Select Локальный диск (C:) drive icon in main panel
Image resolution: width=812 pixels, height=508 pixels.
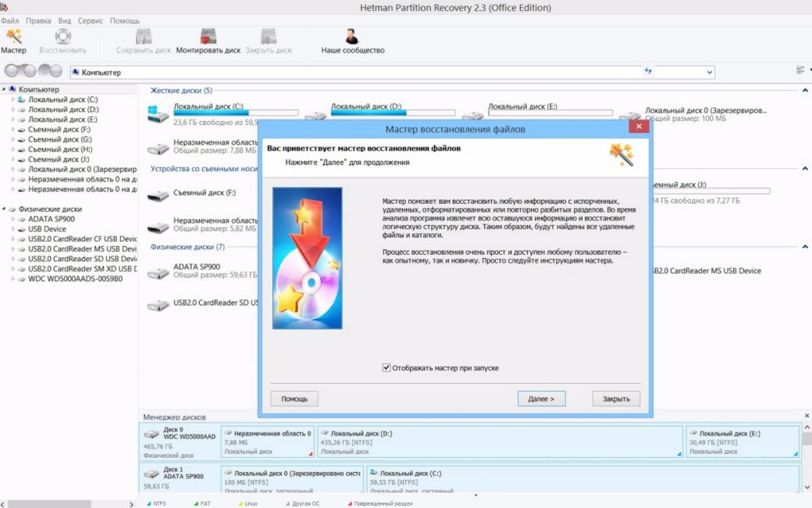pos(158,114)
